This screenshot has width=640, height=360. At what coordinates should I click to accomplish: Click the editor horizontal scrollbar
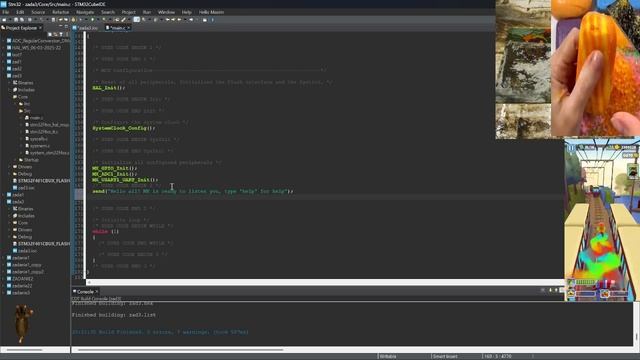click(x=324, y=282)
